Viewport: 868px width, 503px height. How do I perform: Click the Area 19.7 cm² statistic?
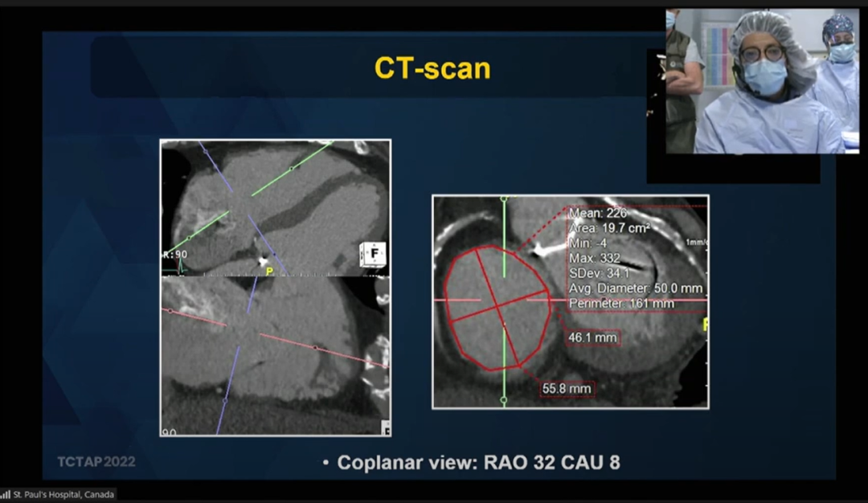pos(609,228)
